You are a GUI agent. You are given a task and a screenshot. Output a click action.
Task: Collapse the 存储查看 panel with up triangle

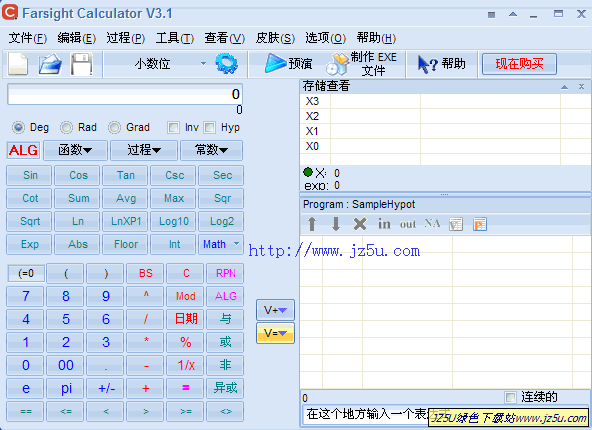(x=564, y=87)
